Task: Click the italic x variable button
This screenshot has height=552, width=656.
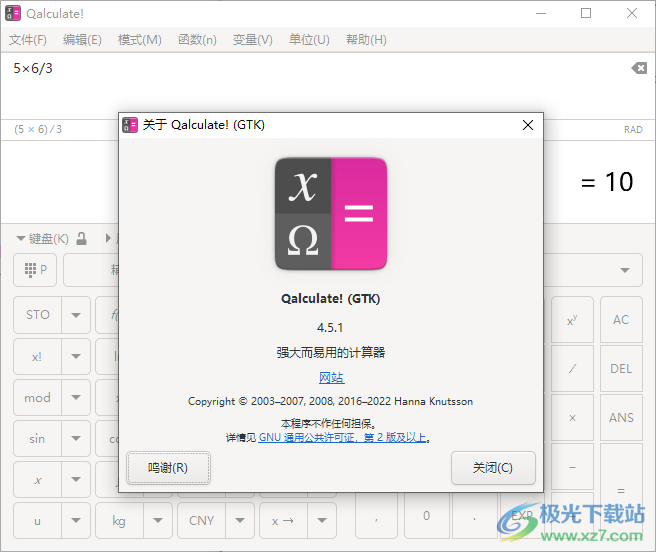Action: click(x=38, y=480)
